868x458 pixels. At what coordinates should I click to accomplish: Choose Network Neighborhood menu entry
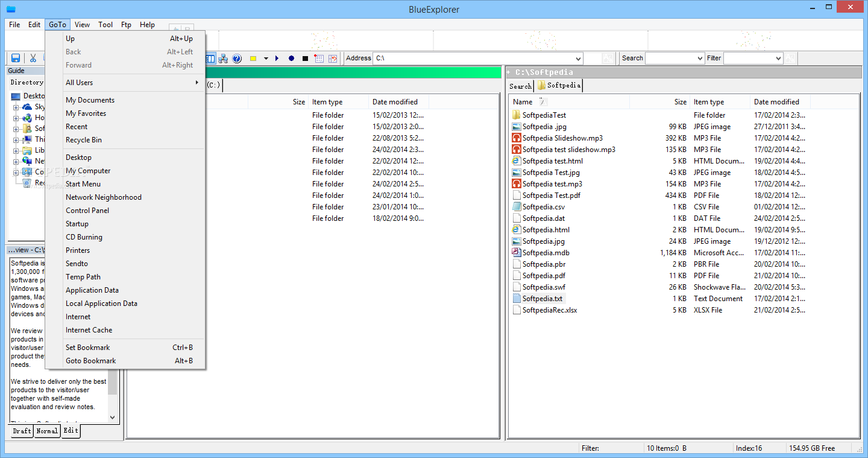tap(125, 197)
